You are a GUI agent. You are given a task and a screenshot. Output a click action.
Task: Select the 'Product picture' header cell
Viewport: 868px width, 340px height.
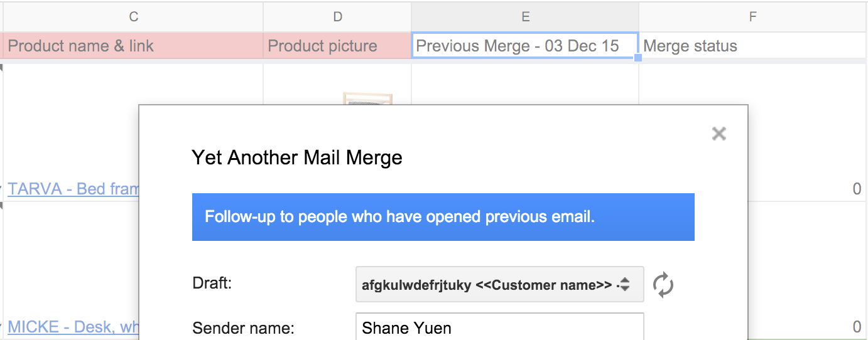337,46
